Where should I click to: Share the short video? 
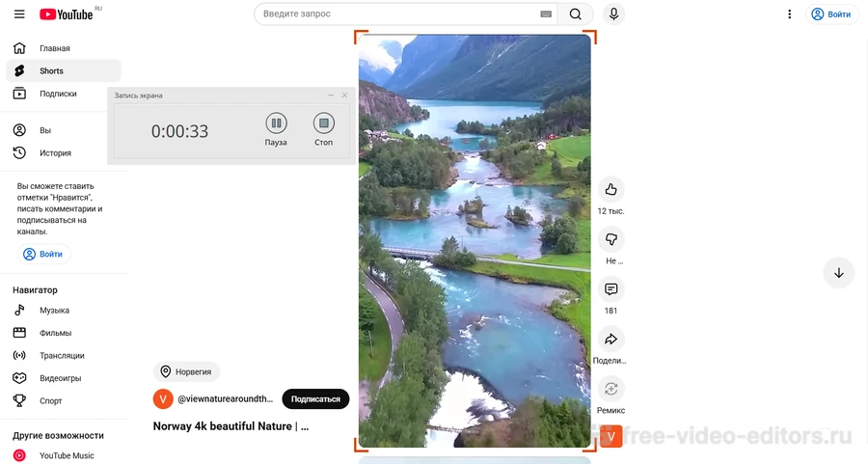pos(610,340)
